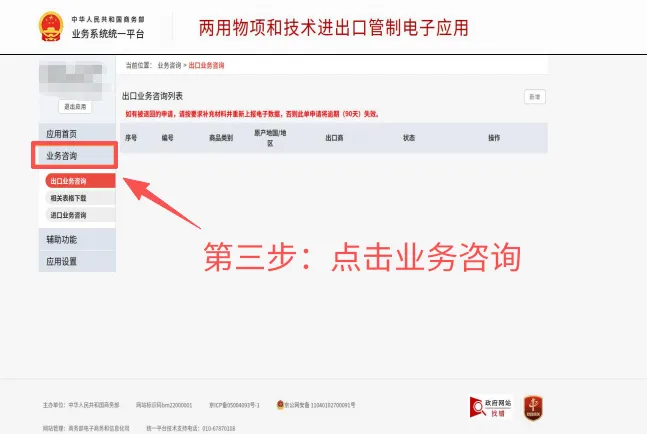Expand the 应用设置 sidebar section
The height and width of the screenshot is (434, 647).
(x=77, y=262)
